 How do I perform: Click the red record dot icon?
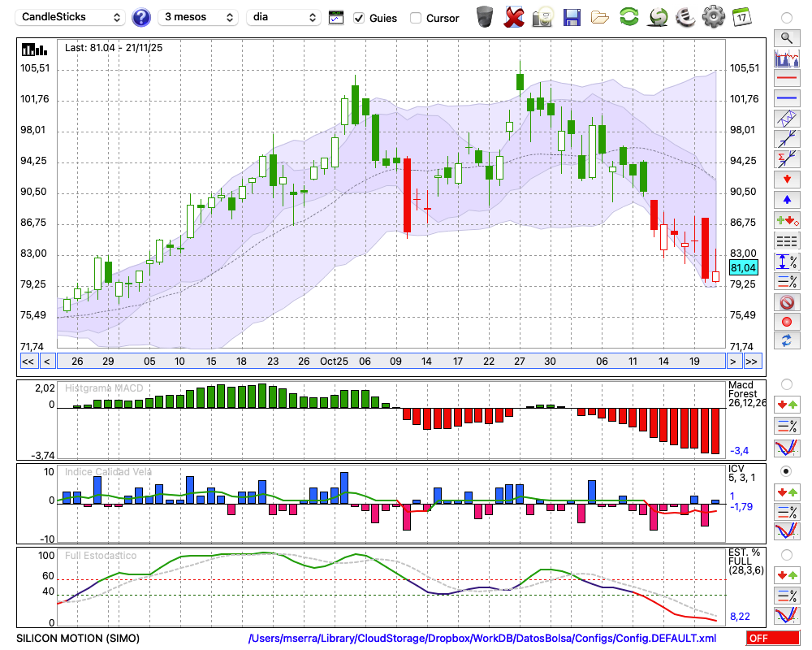(787, 322)
